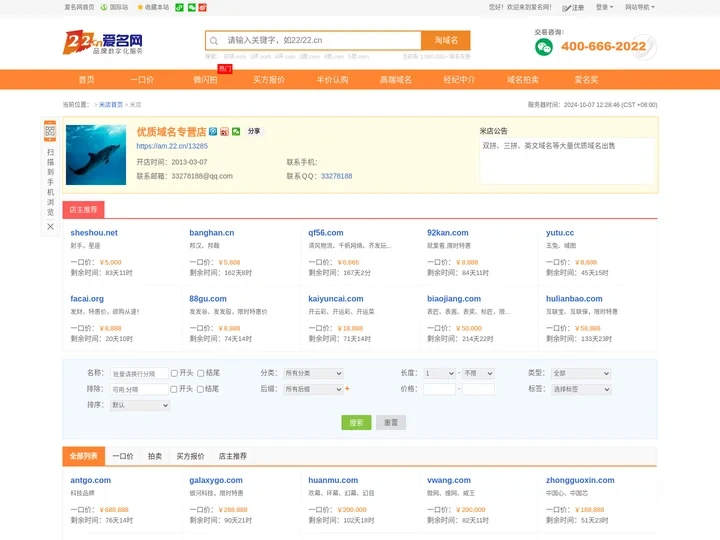Expand the 登录 menu in the top bar
Screen dimensions: 720x540
coord(604,7)
